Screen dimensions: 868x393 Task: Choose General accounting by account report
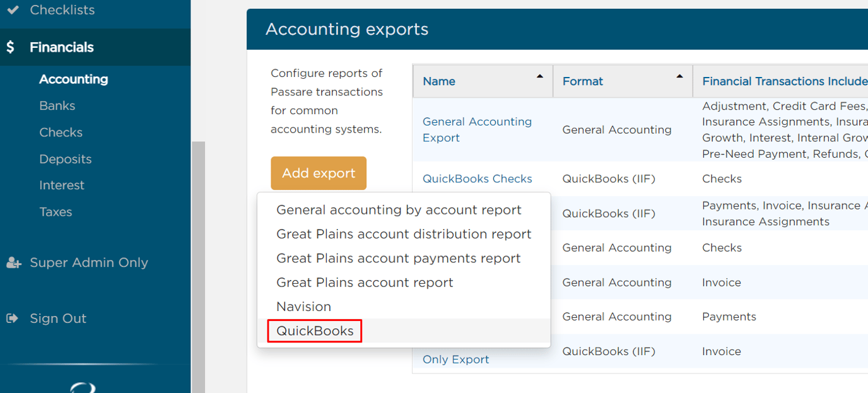[399, 209]
